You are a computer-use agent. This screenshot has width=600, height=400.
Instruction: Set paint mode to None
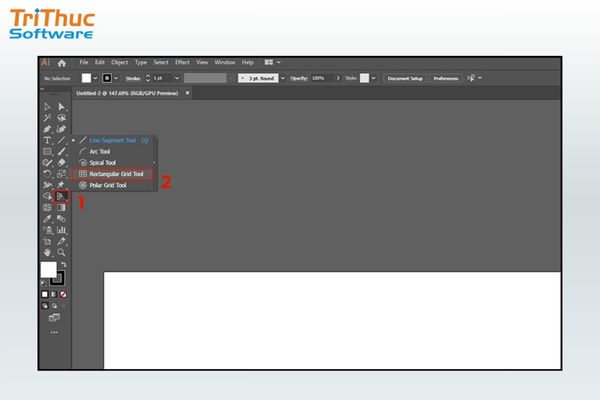point(63,294)
